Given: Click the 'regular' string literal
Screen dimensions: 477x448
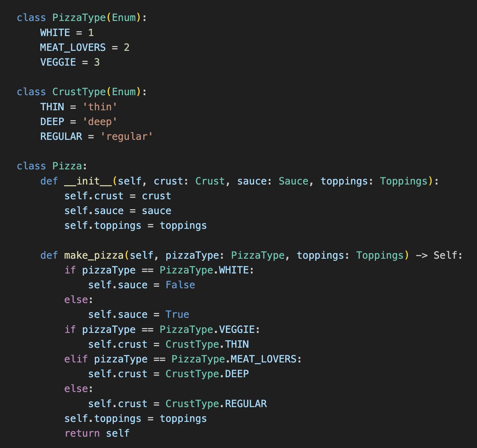Looking at the screenshot, I should (x=126, y=136).
